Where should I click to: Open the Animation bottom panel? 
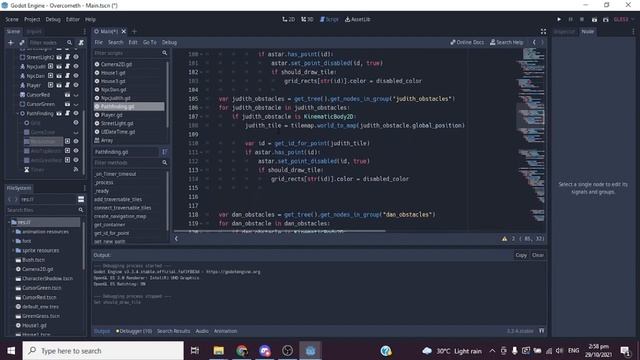225,331
